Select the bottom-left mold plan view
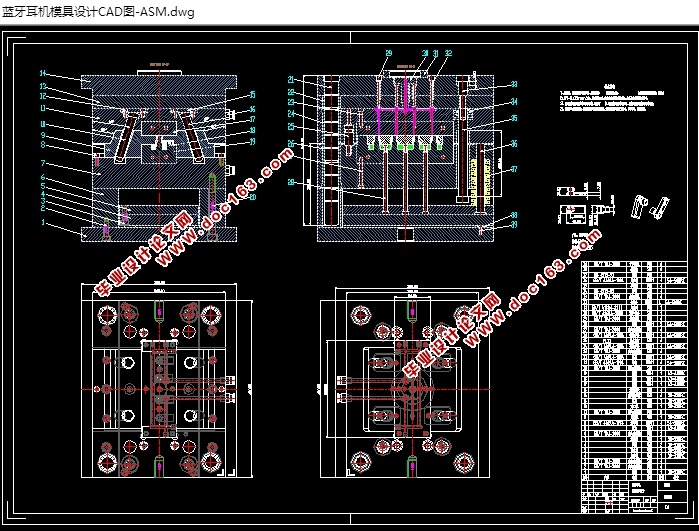The image size is (699, 531). 166,380
